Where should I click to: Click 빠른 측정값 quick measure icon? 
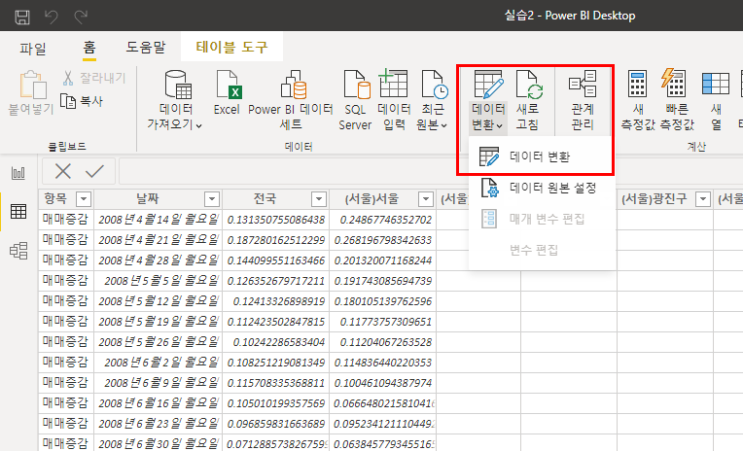click(674, 82)
